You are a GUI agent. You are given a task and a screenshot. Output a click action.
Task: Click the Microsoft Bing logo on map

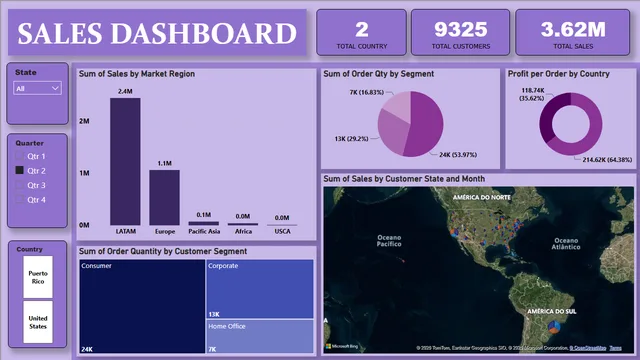(342, 347)
